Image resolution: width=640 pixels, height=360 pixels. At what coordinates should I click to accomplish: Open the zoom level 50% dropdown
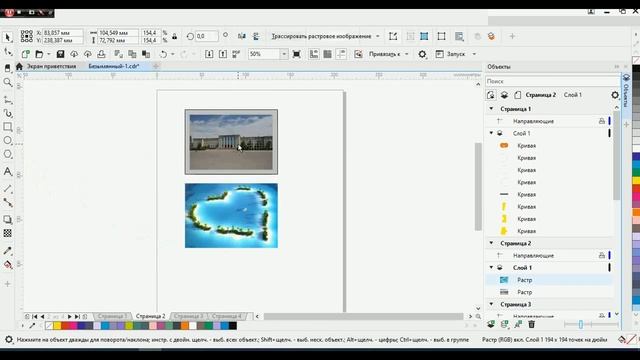click(284, 54)
